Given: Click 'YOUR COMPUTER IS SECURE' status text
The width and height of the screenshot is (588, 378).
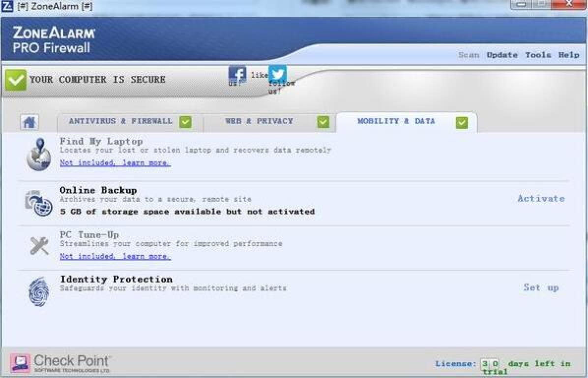Looking at the screenshot, I should coord(97,80).
